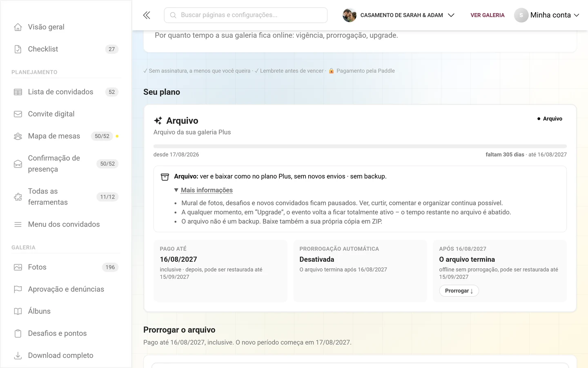
Task: Click the Confirmação de presença envelope icon
Action: pos(18,164)
